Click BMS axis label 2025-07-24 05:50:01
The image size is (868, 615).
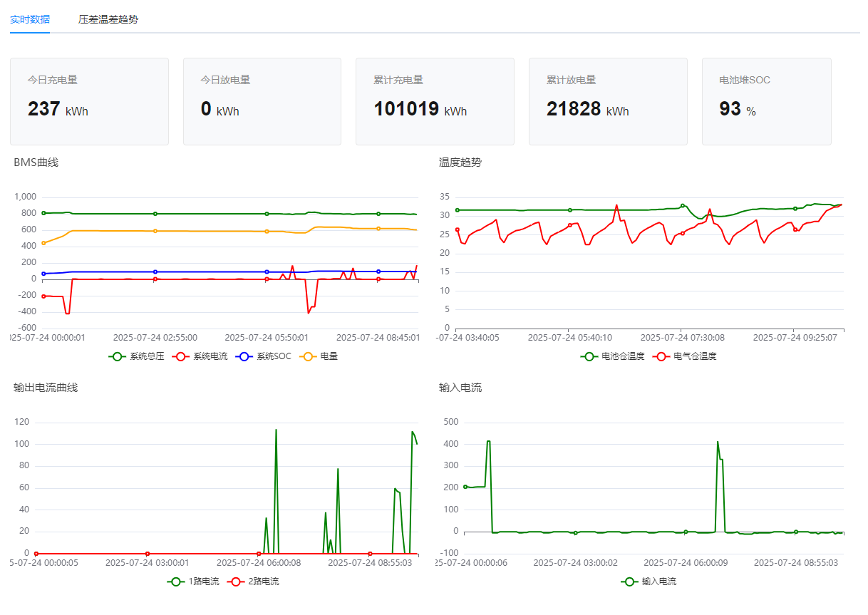tap(267, 338)
